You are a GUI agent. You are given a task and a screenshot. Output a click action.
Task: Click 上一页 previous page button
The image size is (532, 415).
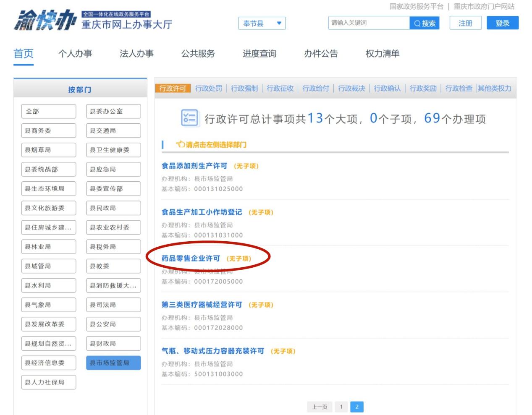[x=320, y=407]
